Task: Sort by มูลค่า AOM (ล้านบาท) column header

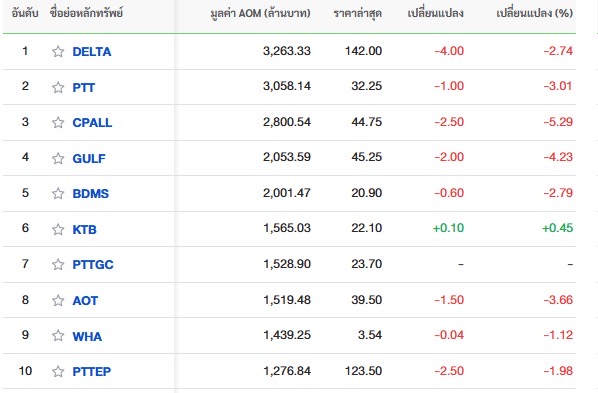Action: [260, 13]
